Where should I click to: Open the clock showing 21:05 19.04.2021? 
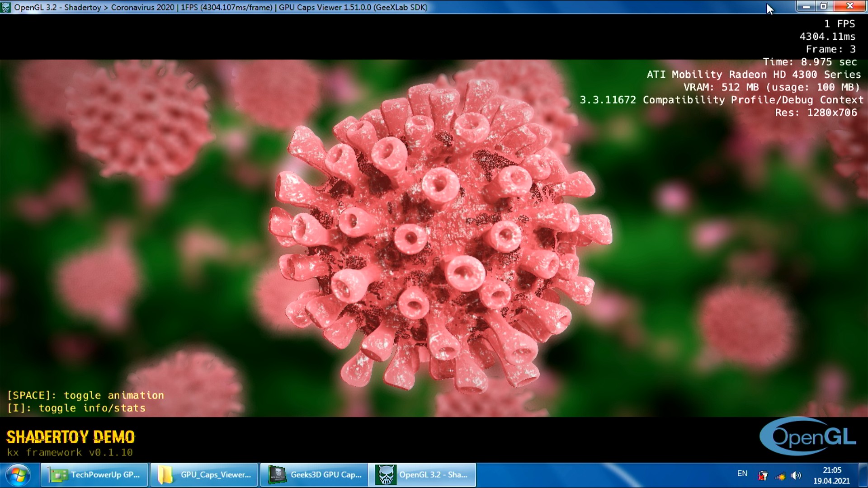point(831,475)
